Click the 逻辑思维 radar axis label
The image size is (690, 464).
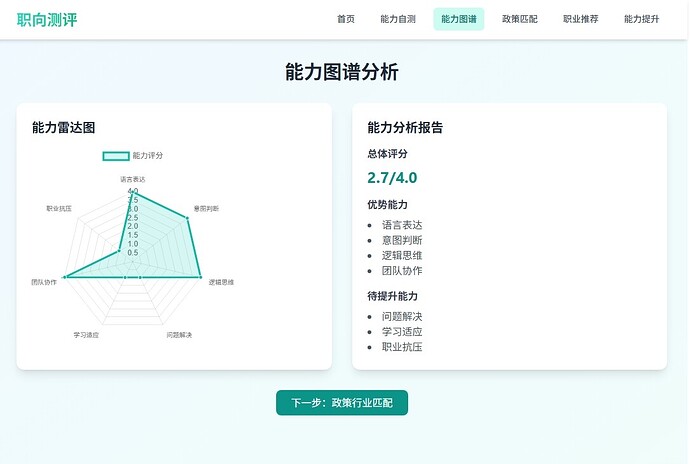221,282
